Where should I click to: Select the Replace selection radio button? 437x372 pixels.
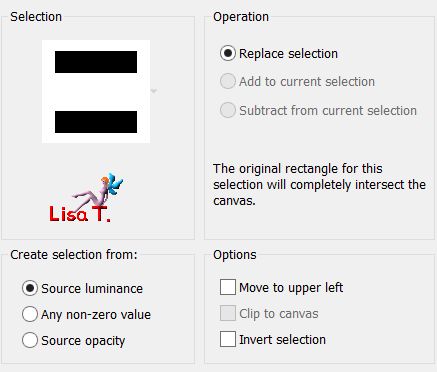228,53
